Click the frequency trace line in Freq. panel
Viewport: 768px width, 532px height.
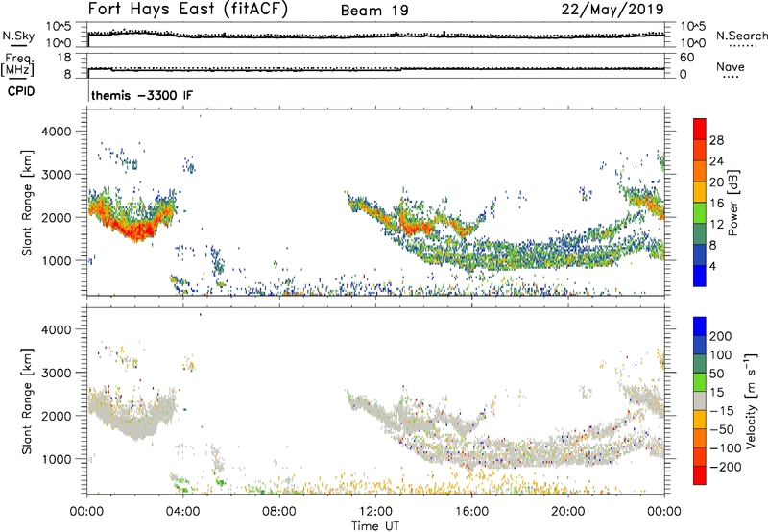coord(375,70)
